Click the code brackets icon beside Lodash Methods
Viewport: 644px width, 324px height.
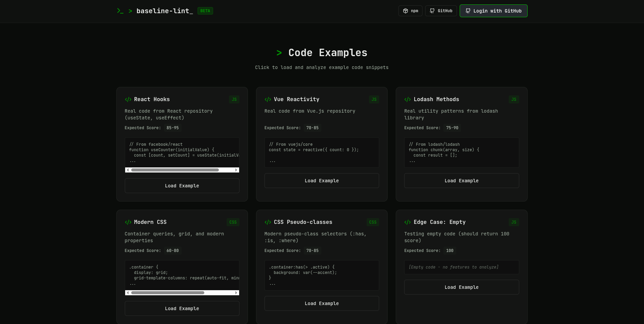coord(408,99)
